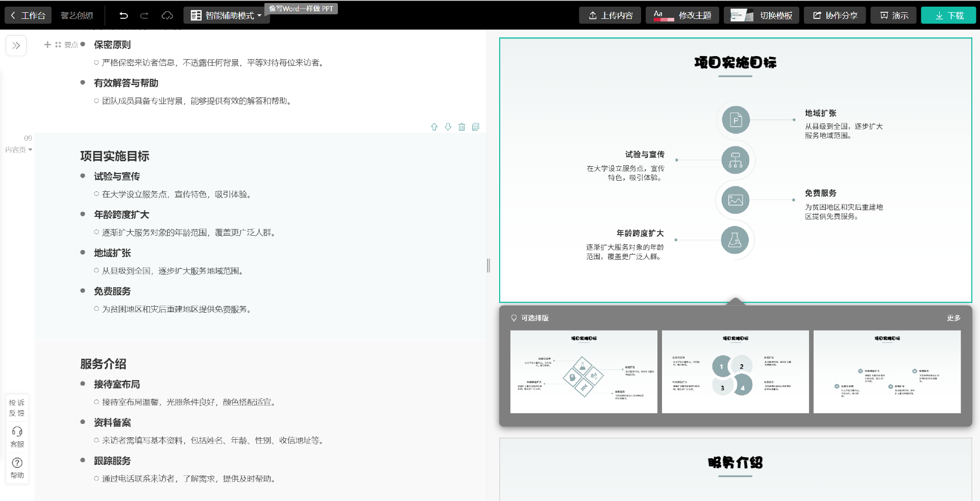The width and height of the screenshot is (980, 501).
Task: Duplicate the slide using copy icon
Action: (475, 127)
